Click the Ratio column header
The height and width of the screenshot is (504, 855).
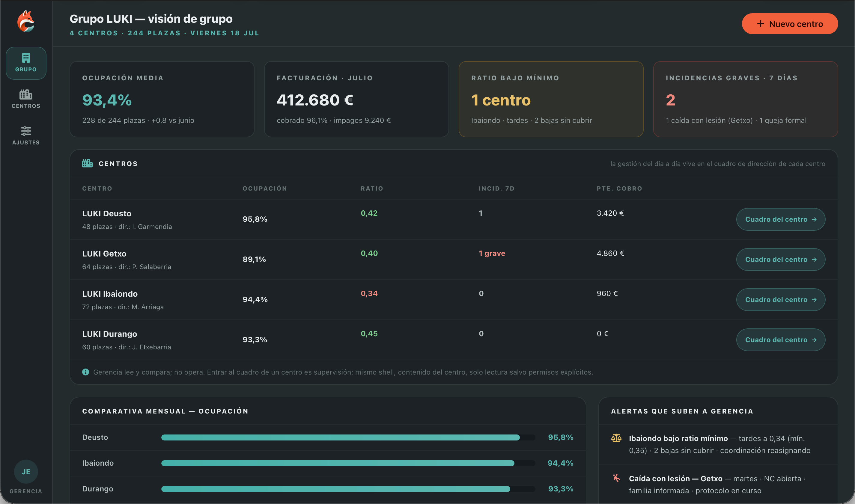(x=372, y=188)
